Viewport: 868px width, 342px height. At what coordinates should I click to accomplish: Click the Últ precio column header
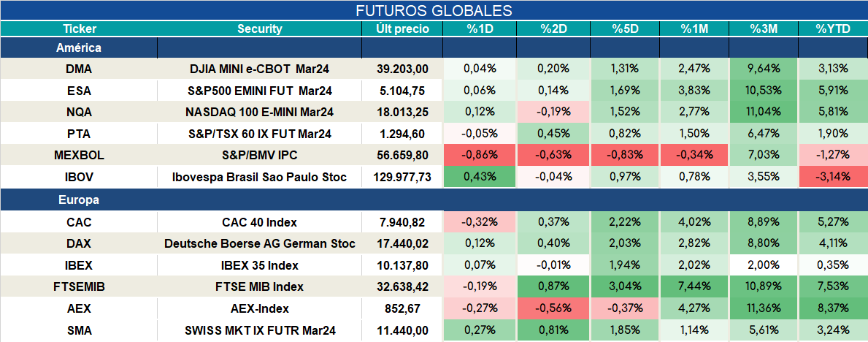pyautogui.click(x=402, y=29)
